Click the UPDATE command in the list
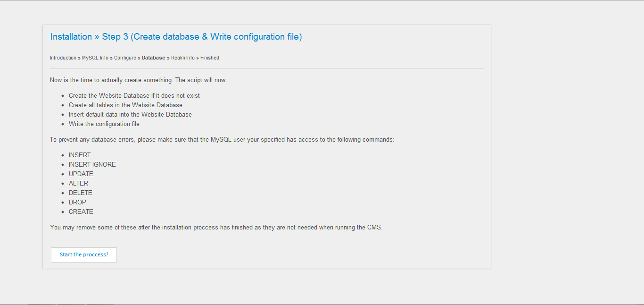 [x=81, y=174]
